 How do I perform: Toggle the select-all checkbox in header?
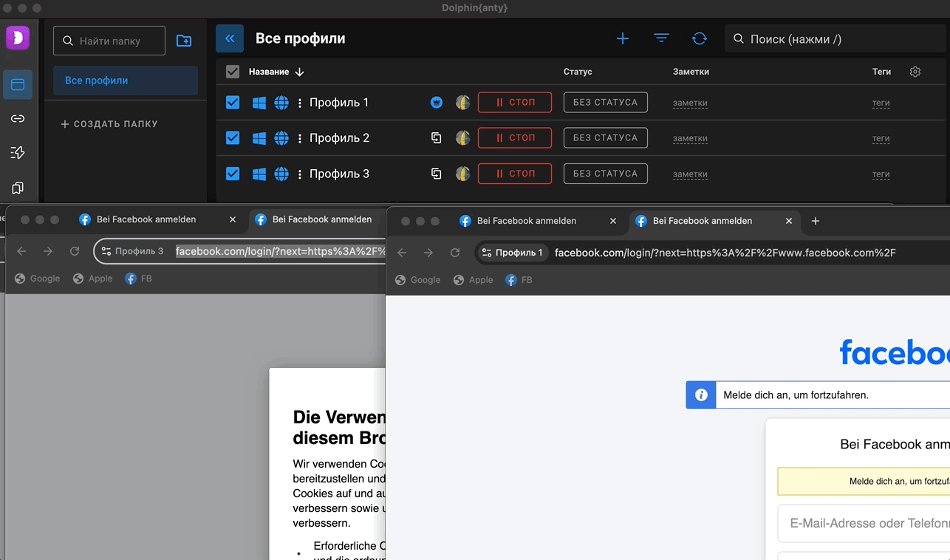coord(233,72)
